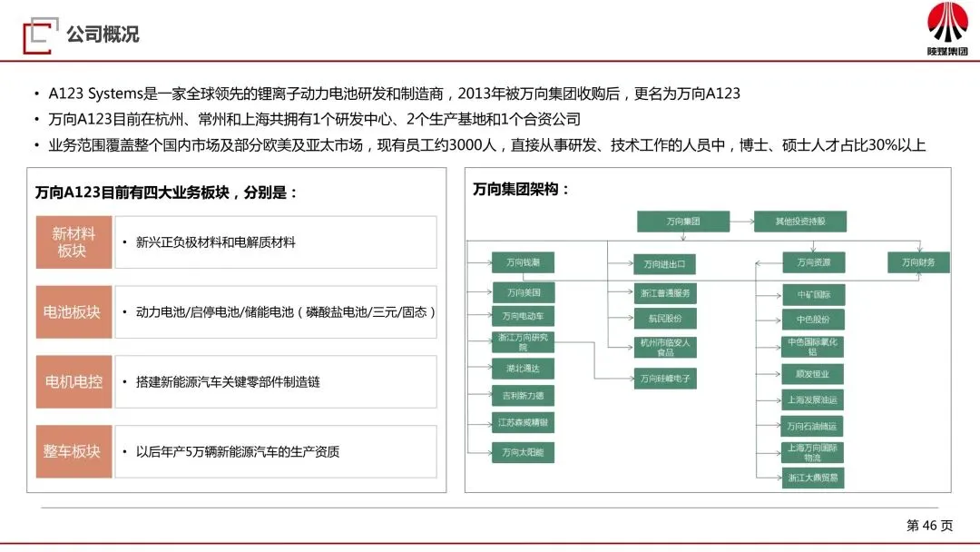Select the 中色股份 node

(x=813, y=320)
